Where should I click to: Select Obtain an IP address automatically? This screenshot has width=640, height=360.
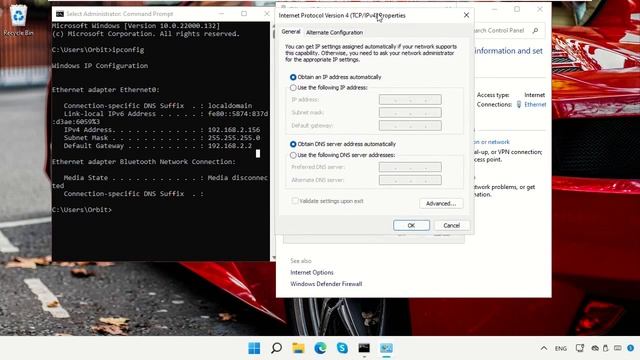click(293, 77)
